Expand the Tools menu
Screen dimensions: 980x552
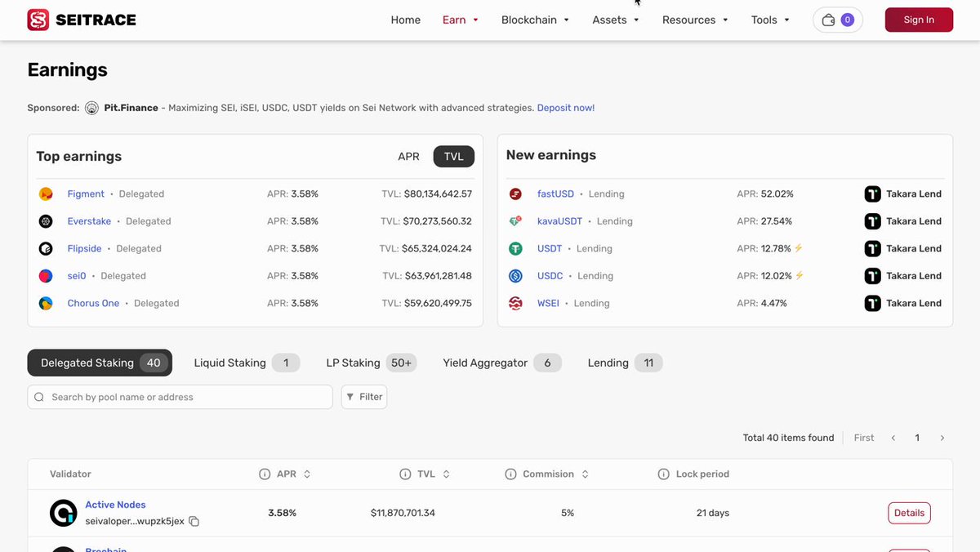[x=771, y=20]
